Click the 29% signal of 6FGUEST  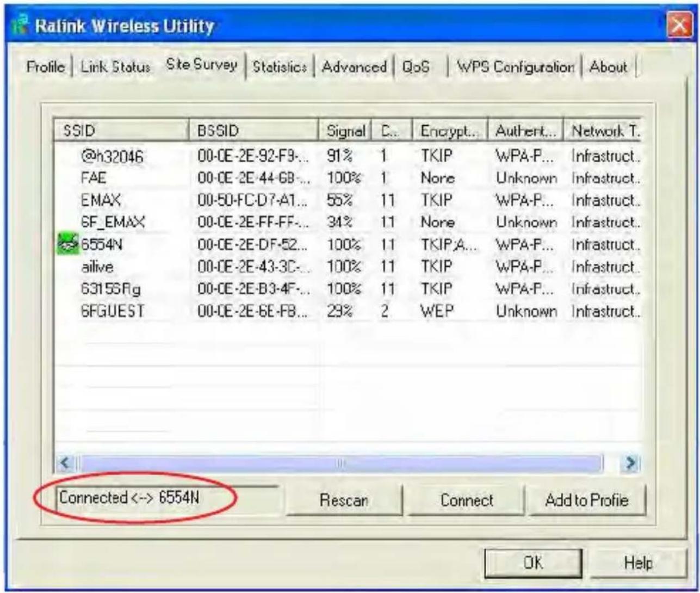coord(340,311)
